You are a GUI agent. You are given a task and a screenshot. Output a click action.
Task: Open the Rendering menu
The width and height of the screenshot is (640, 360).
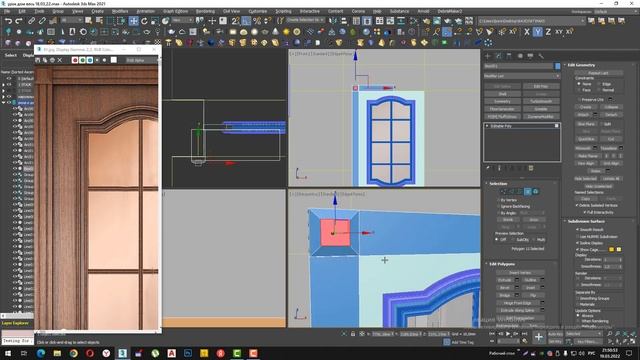coord(205,11)
